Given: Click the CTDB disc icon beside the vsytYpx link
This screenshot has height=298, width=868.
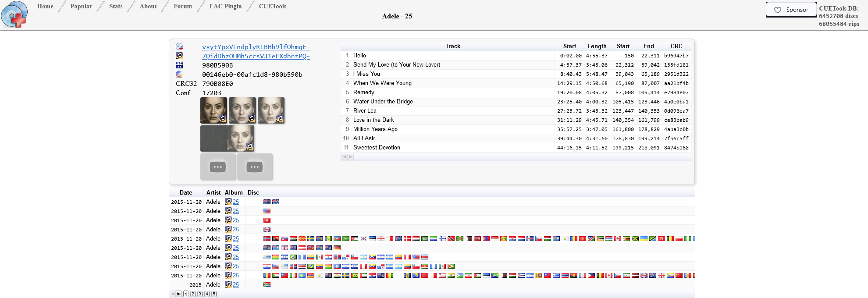Looking at the screenshot, I should click(x=179, y=46).
